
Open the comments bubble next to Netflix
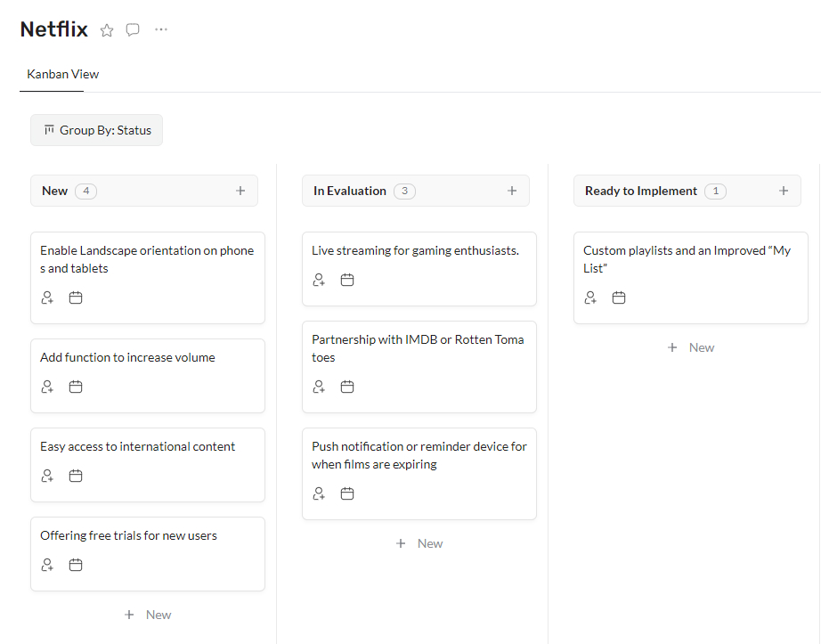[133, 30]
